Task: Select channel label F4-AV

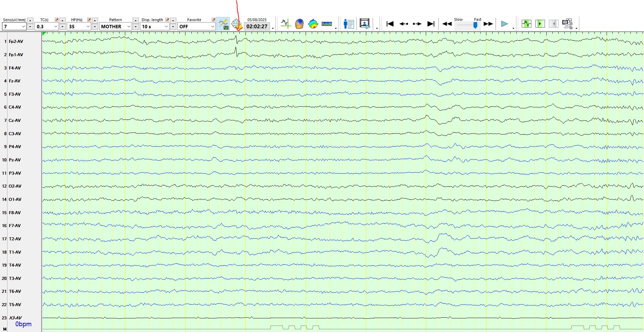Action: 15,68
